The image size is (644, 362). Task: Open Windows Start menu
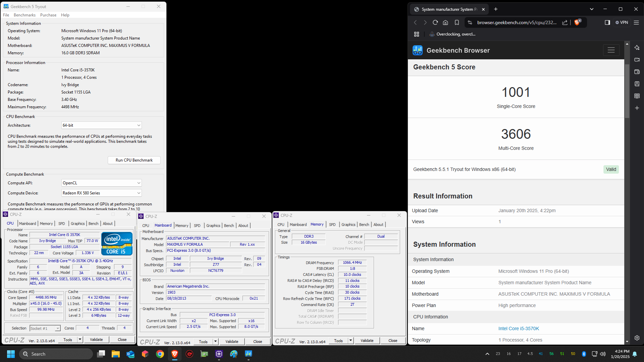[x=11, y=354]
